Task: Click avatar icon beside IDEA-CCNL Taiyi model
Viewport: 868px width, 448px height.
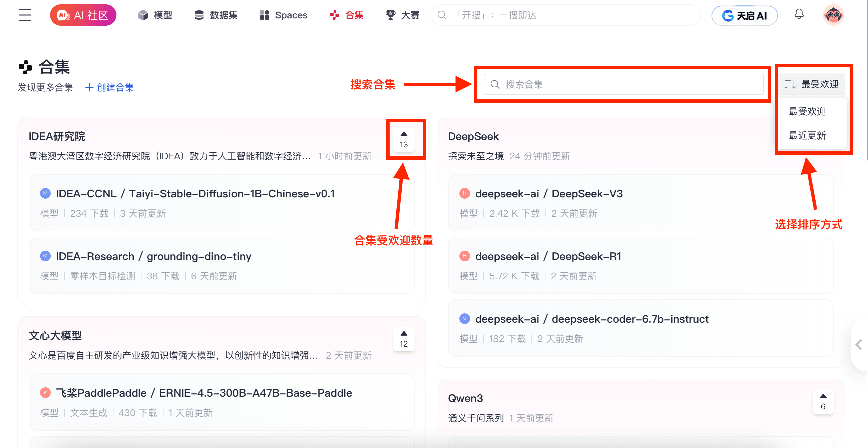Action: point(45,194)
